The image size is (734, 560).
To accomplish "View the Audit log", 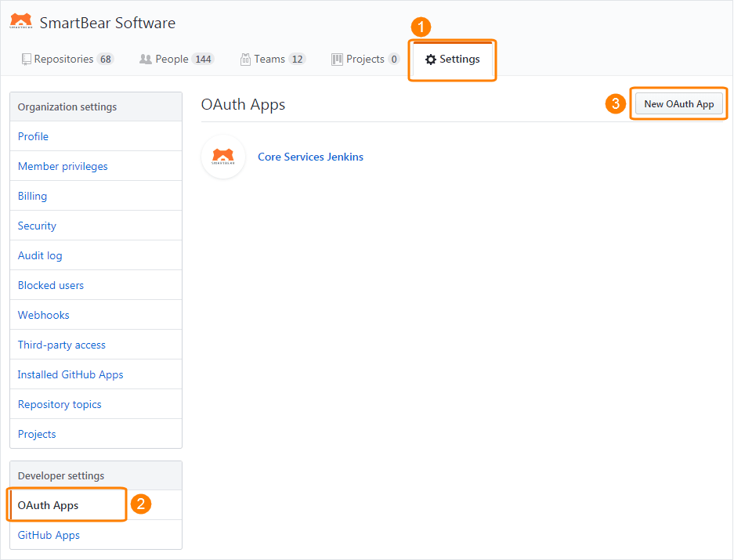I will pyautogui.click(x=39, y=255).
